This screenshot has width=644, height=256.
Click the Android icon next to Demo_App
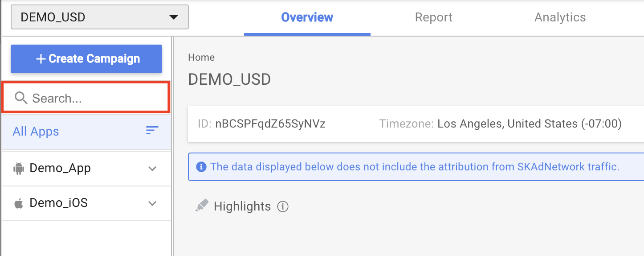pyautogui.click(x=19, y=169)
